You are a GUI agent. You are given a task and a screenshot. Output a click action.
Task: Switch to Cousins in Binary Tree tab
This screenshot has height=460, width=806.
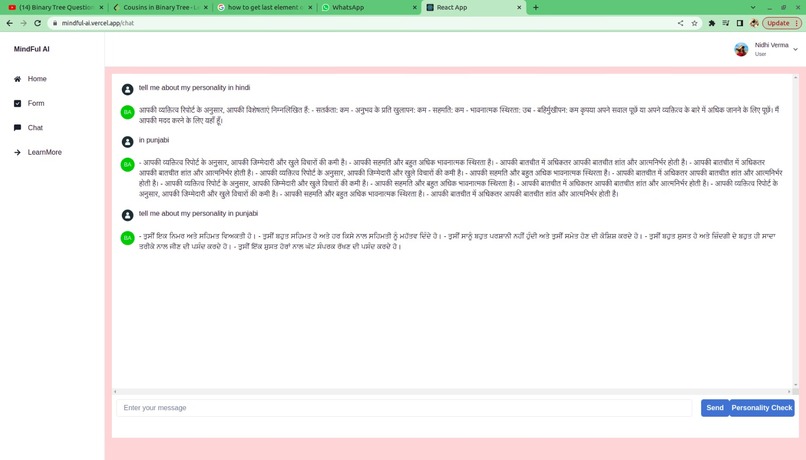point(160,7)
